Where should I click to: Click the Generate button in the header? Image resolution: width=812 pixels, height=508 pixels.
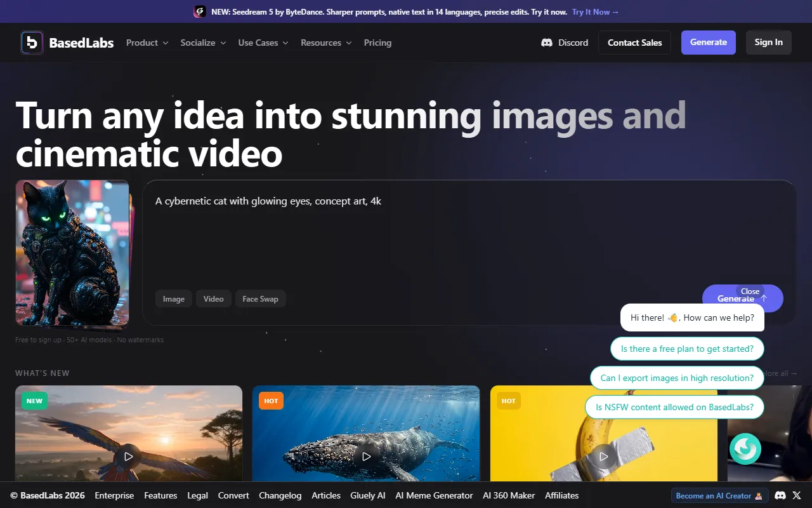pos(709,43)
